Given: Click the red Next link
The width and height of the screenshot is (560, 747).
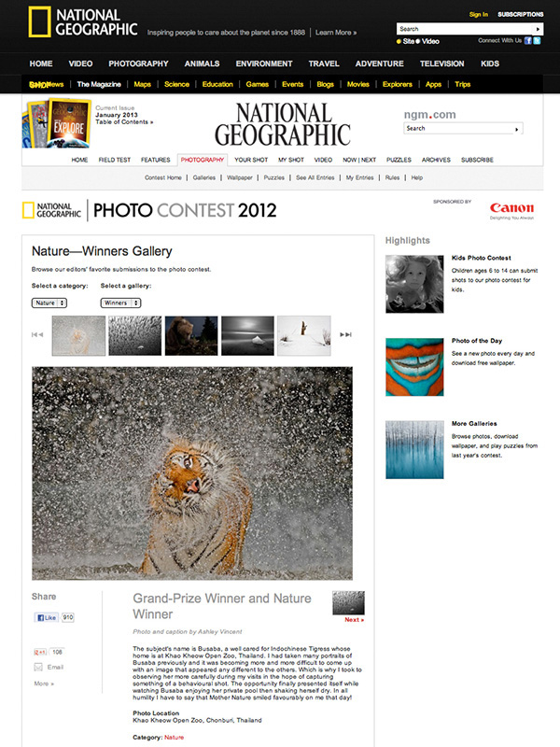Looking at the screenshot, I should tap(355, 620).
